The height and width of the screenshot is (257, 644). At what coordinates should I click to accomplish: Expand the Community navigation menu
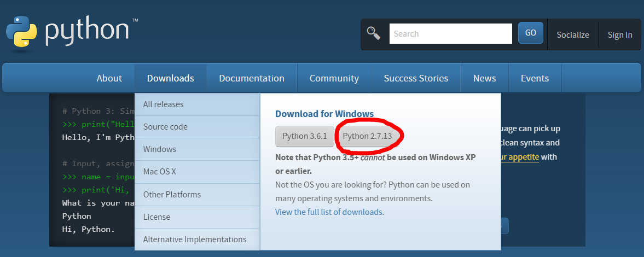(334, 78)
